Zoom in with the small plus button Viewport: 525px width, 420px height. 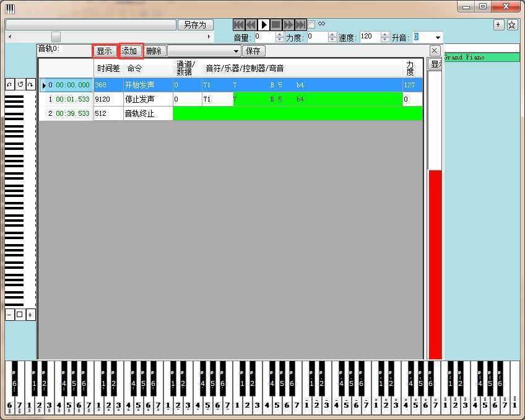tap(30, 315)
